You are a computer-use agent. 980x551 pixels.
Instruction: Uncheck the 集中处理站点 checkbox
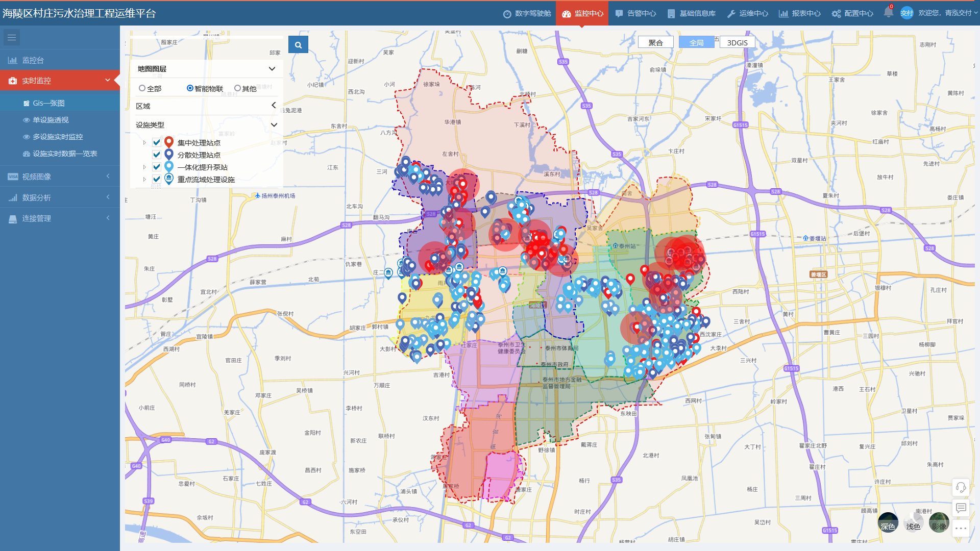coord(157,142)
